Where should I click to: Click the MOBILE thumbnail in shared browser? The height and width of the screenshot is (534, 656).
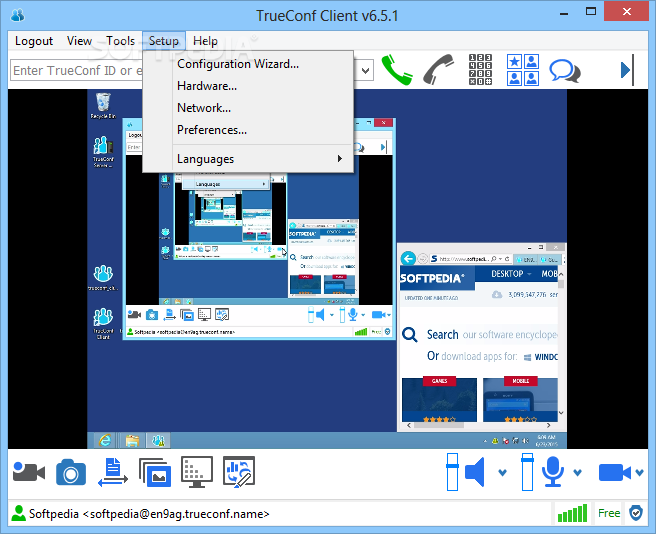(x=520, y=399)
